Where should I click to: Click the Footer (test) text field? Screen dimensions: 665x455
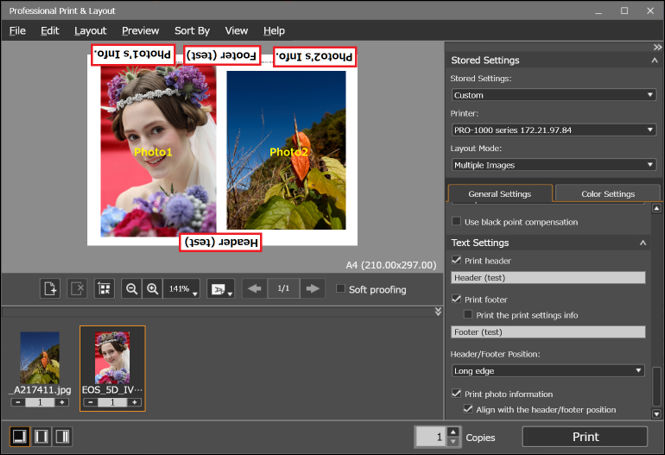pyautogui.click(x=548, y=332)
